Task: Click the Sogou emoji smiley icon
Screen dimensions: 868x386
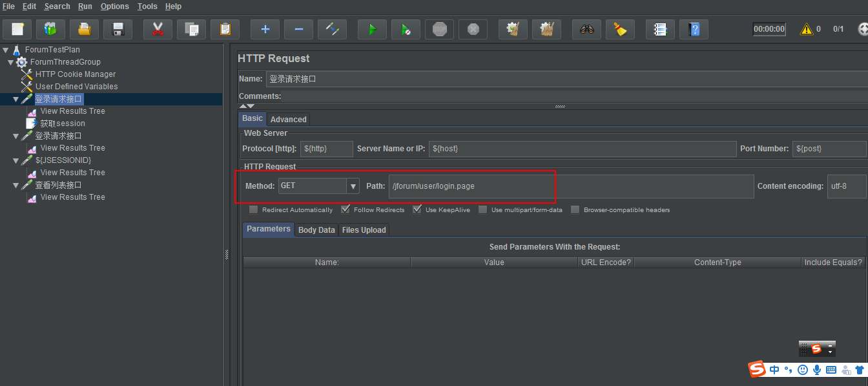Action: pos(803,370)
